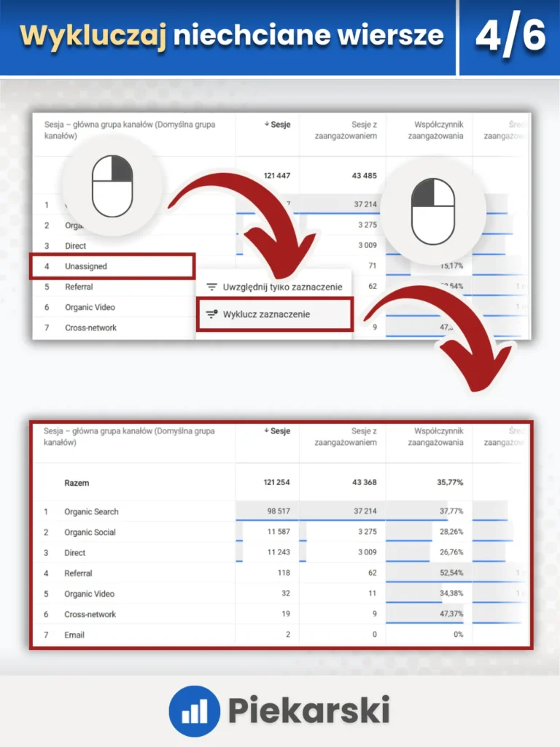560x747 pixels.
Task: Click Współczynnik zaangażowania header in upper table
Action: click(436, 130)
